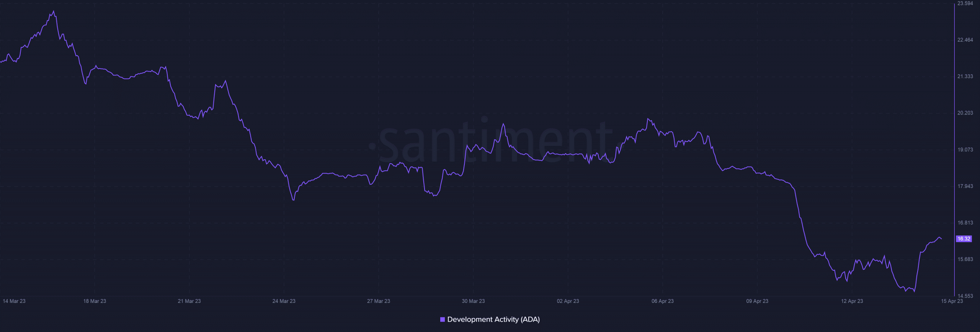Click the 23.594 top y-axis value

(965, 3)
